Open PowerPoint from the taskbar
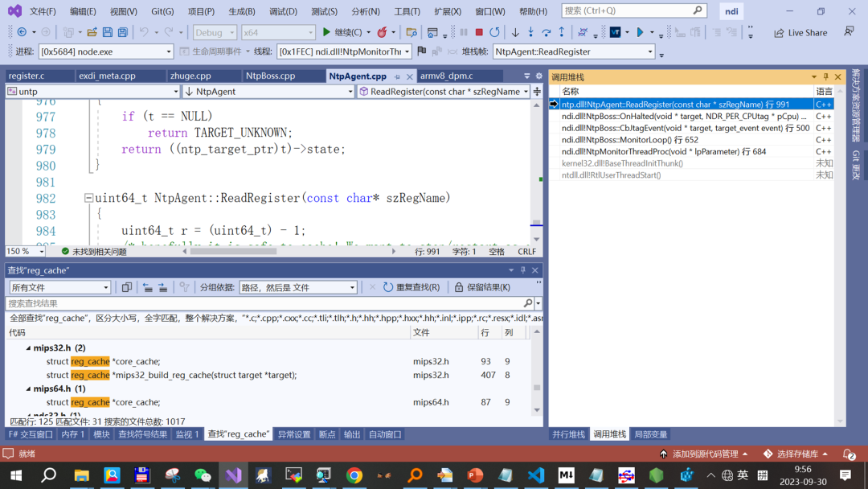Screen dimensions: 868x489 475,475
